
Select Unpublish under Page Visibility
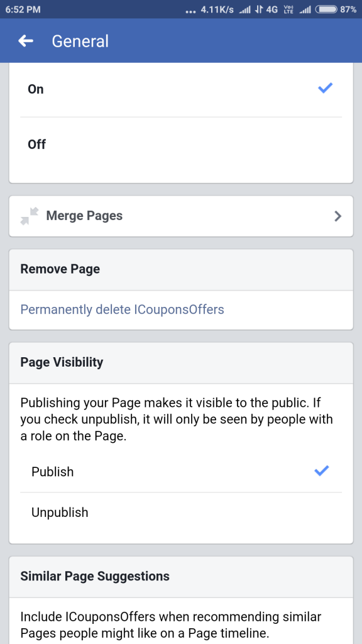coord(60,512)
